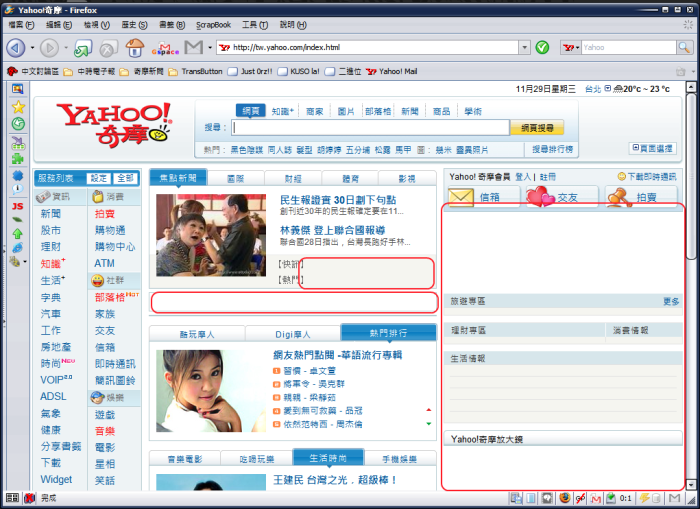Click the 網頁搜尋 search button
Screen dimensions: 700x509
[x=536, y=128]
